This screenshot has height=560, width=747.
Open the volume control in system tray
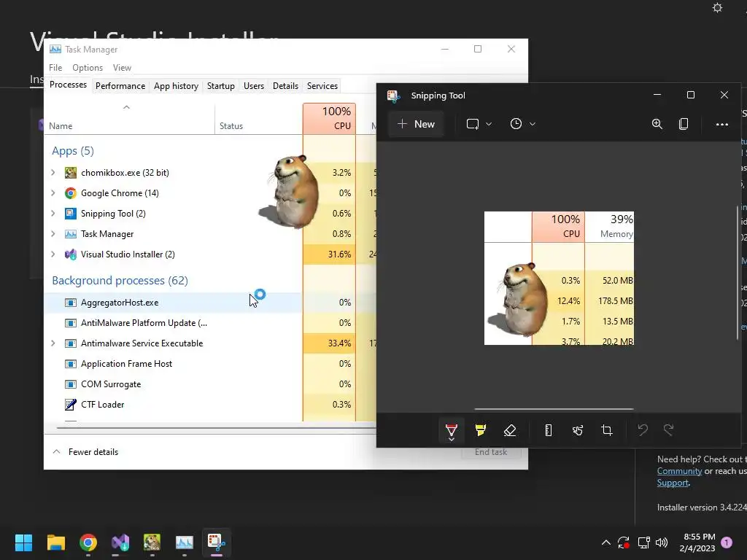click(661, 542)
